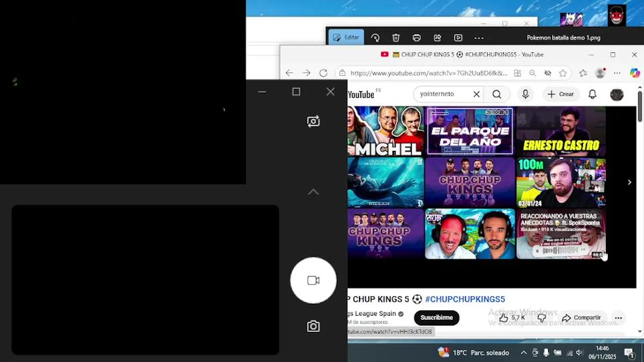The image size is (644, 362).
Task: Switch camera using the flip camera icon
Action: tap(313, 121)
